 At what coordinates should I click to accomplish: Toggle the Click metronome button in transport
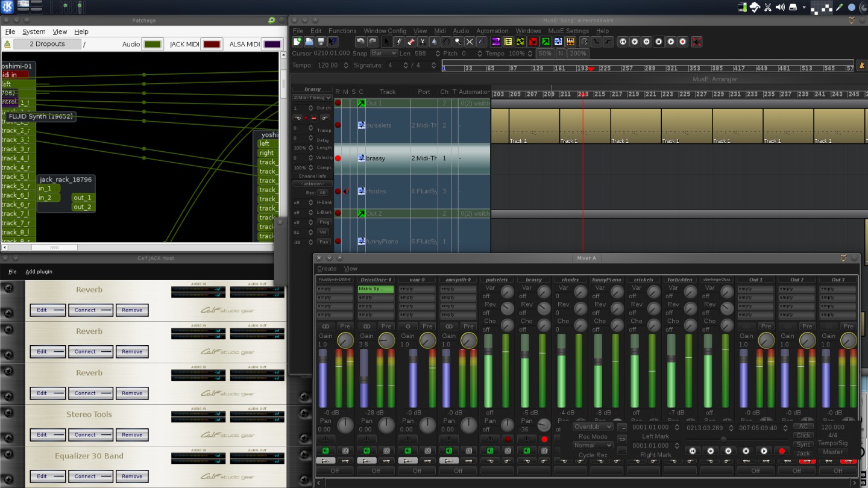[x=803, y=435]
